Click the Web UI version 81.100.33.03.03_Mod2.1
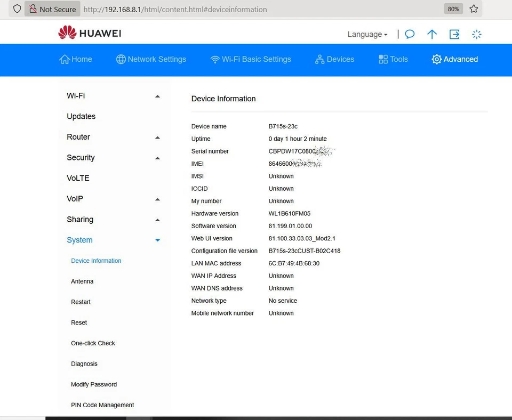The height and width of the screenshot is (420, 512). pos(302,238)
